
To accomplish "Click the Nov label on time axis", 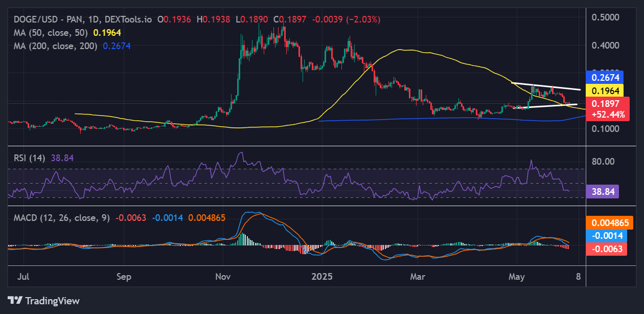I will click(x=223, y=277).
